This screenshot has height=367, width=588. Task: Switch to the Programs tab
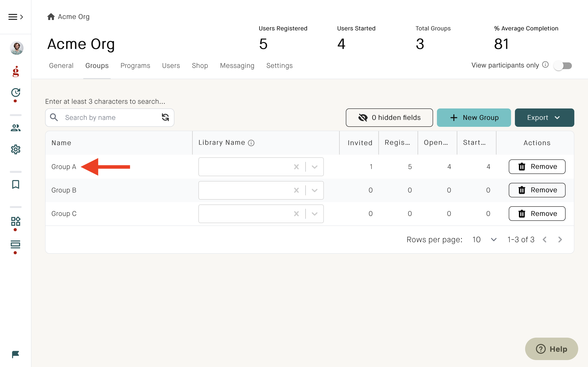(135, 65)
